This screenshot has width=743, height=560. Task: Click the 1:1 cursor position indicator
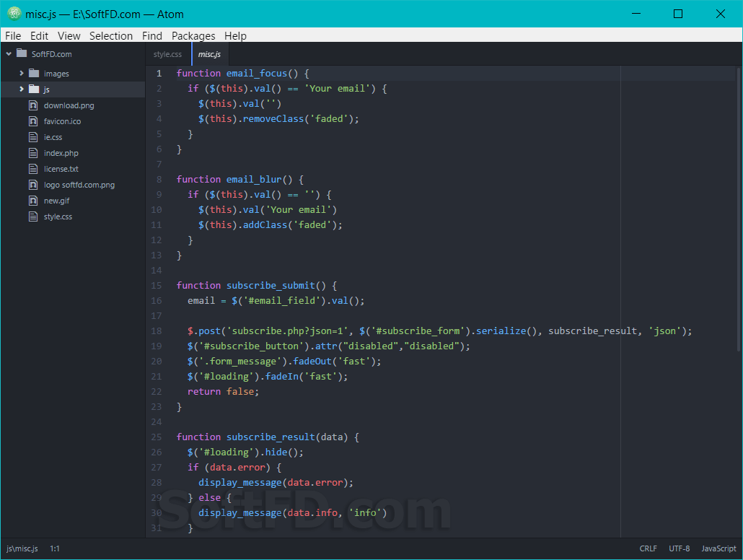point(55,548)
